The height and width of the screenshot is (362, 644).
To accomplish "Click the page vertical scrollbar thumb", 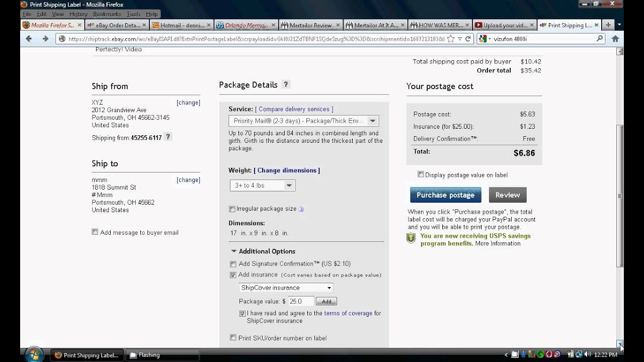I will [x=620, y=196].
